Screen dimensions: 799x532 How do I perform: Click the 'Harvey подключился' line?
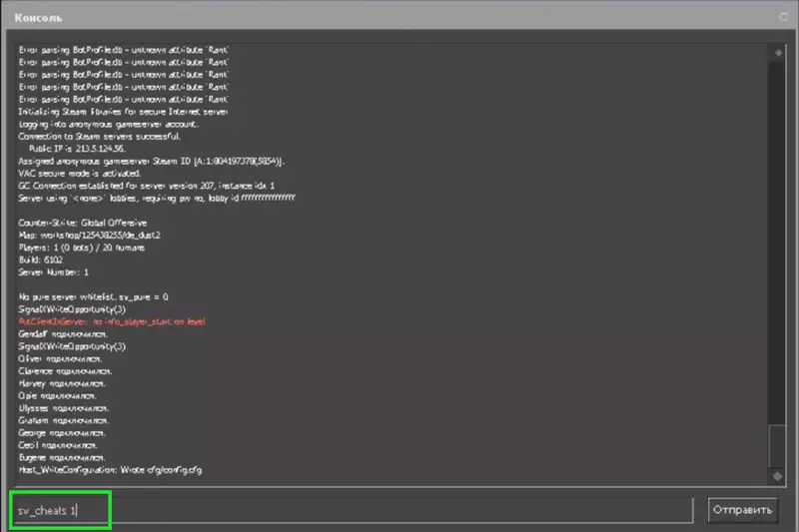[x=62, y=383]
